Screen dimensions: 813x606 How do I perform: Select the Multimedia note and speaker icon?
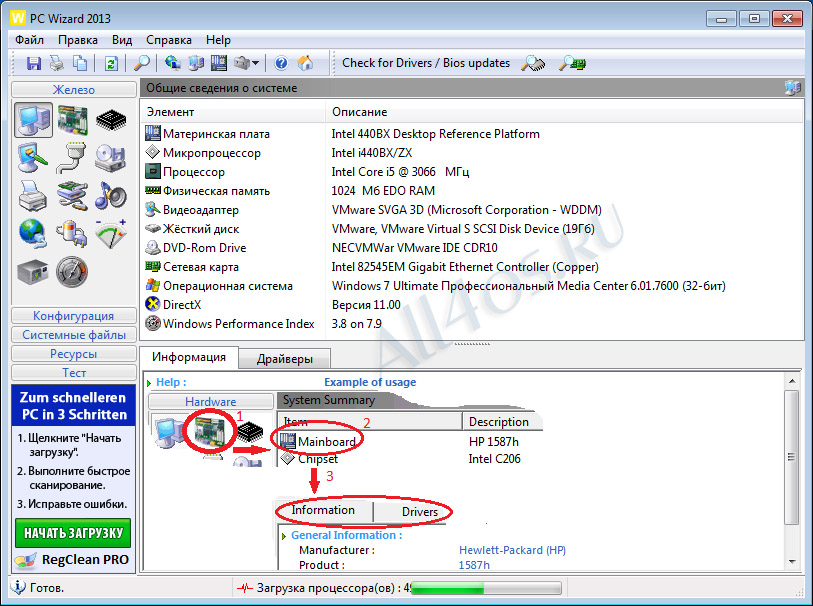tap(111, 195)
